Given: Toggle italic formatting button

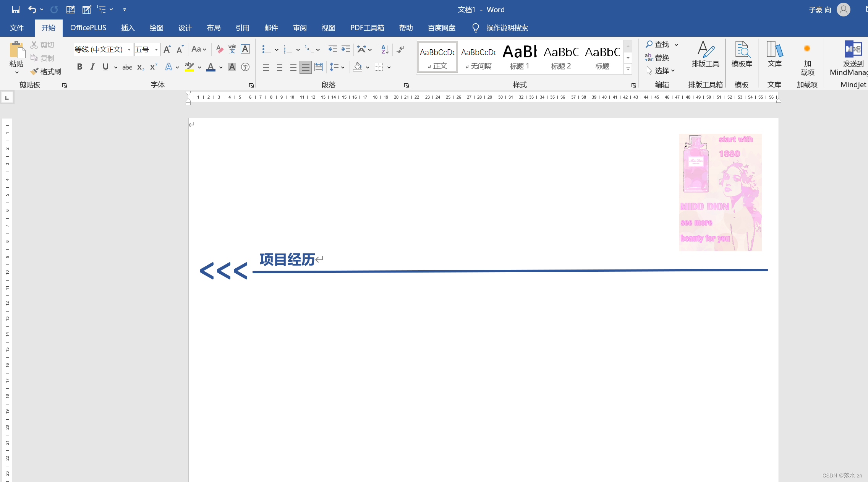Looking at the screenshot, I should (92, 67).
